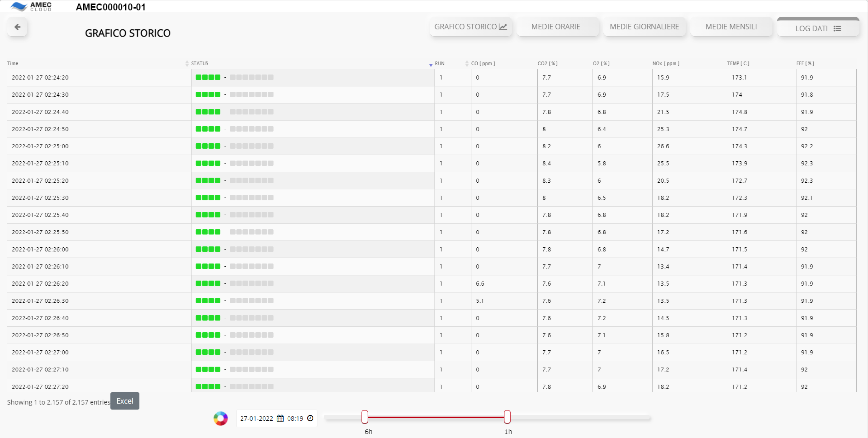
Task: Select row timestamp 2022-01-27 02:25:00
Action: point(40,146)
